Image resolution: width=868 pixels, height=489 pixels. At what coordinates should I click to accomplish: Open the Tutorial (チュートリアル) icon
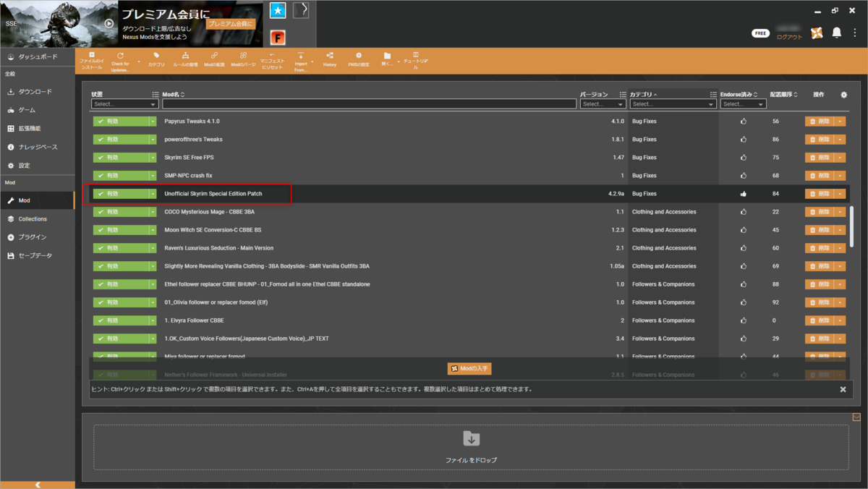[x=416, y=55]
